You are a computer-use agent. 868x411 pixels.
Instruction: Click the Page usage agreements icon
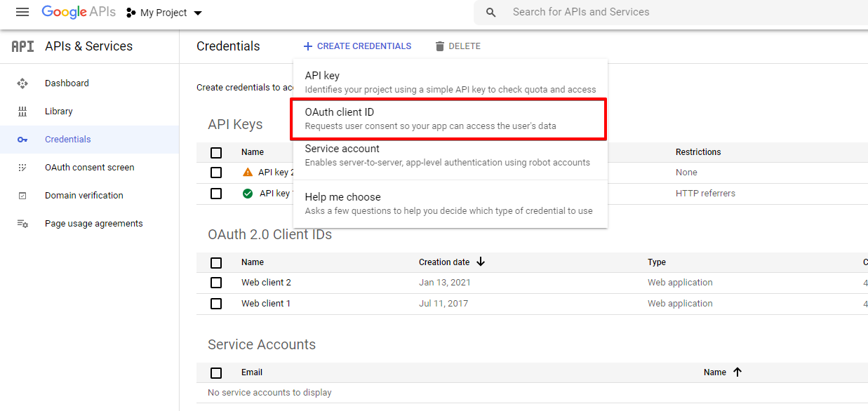pos(22,224)
